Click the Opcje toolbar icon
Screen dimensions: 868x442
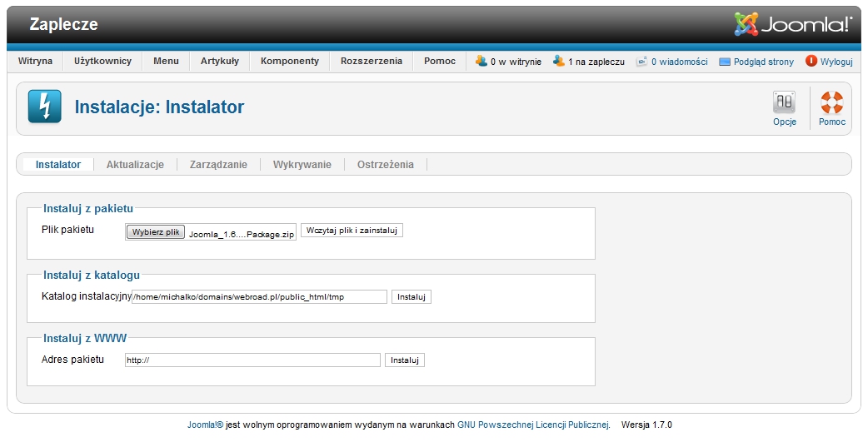pyautogui.click(x=784, y=103)
